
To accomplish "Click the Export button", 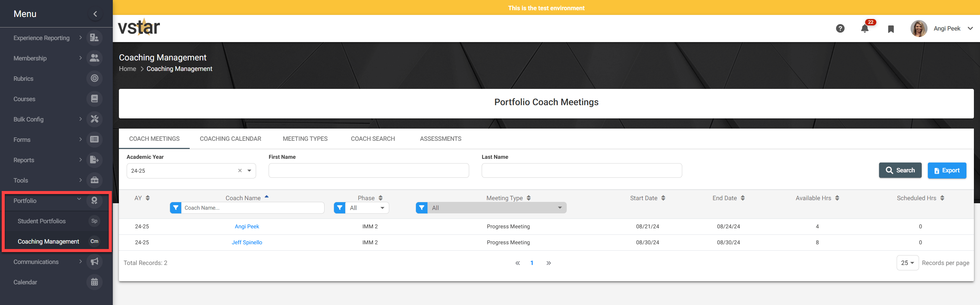I will coord(946,170).
